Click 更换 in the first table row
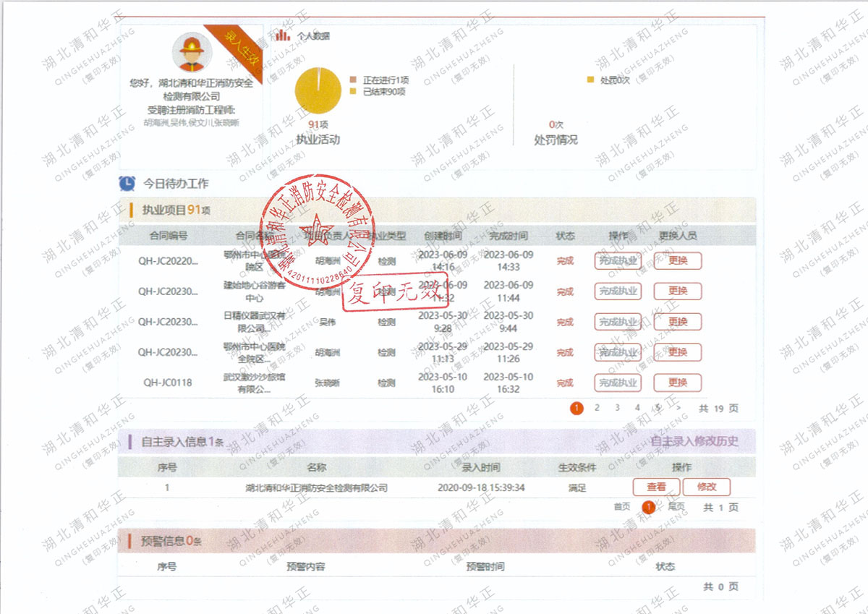This screenshot has height=614, width=868. 678,261
